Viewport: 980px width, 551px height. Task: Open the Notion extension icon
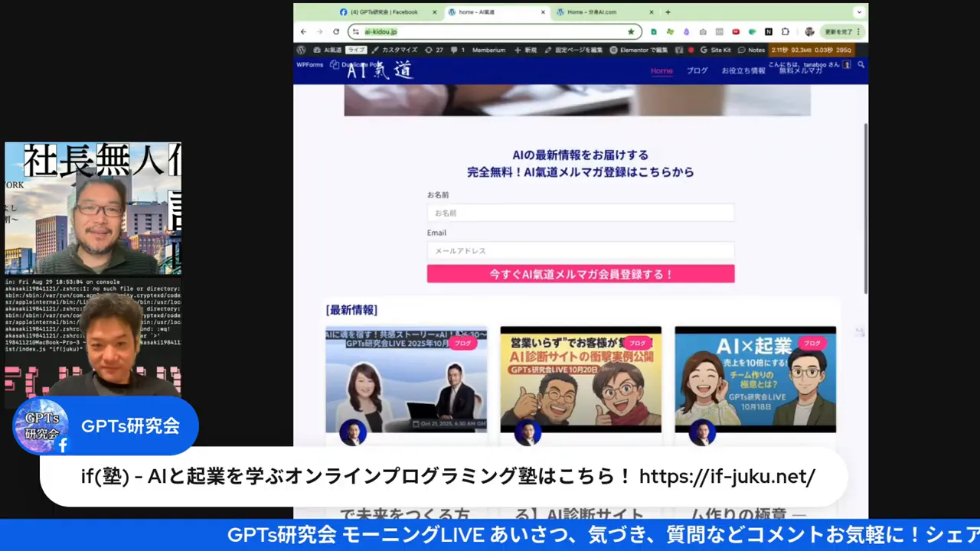(769, 32)
